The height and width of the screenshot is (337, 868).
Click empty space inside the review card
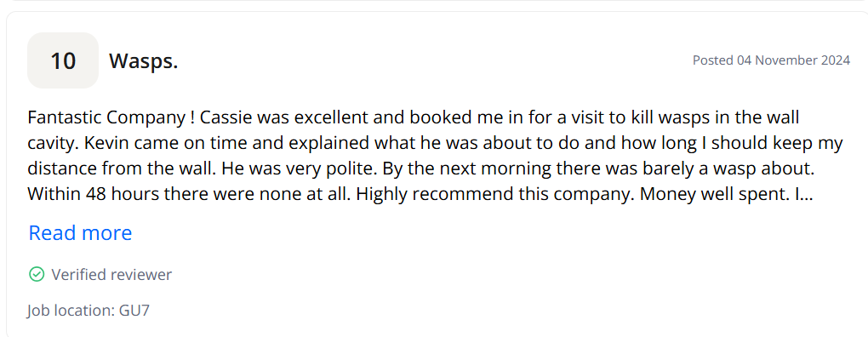click(498, 277)
